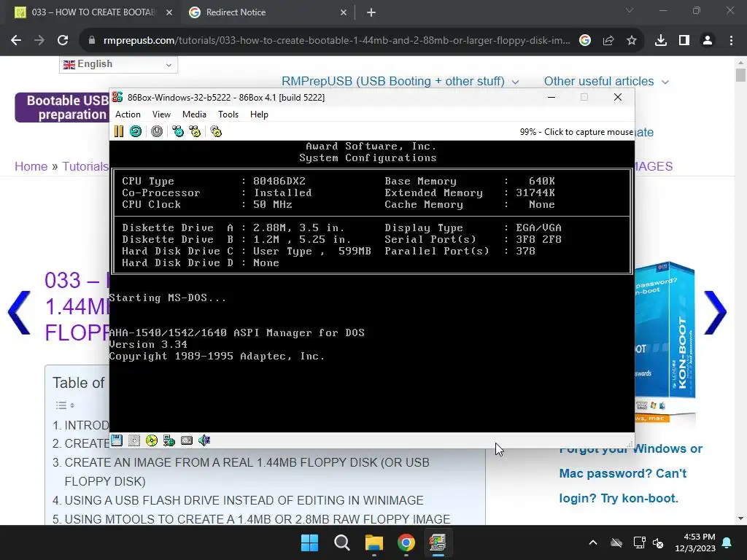Switch to the 033 How To Create Bootable tab

pos(93,12)
